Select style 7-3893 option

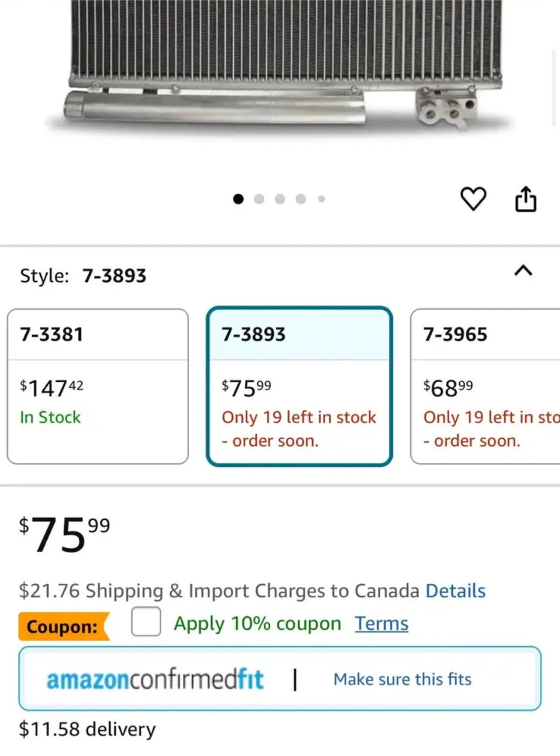(x=299, y=386)
